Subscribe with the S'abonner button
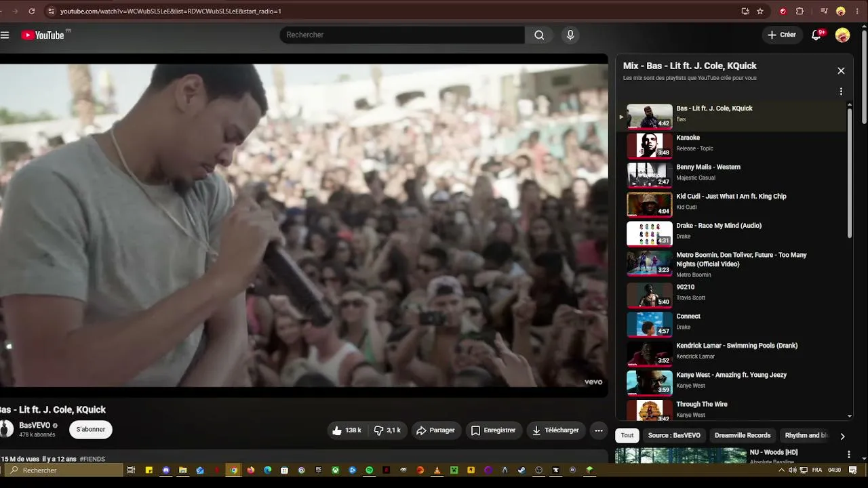The width and height of the screenshot is (868, 488). coord(91,430)
